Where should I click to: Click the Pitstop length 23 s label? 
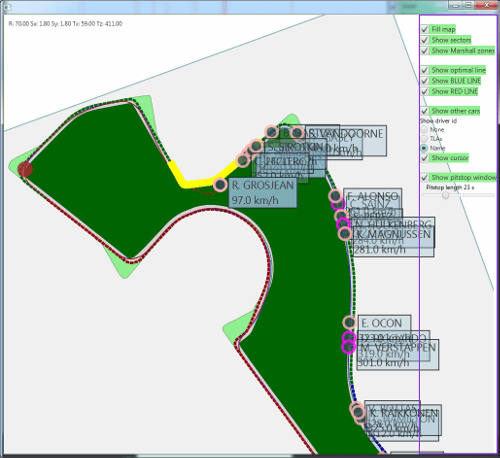tap(450, 187)
